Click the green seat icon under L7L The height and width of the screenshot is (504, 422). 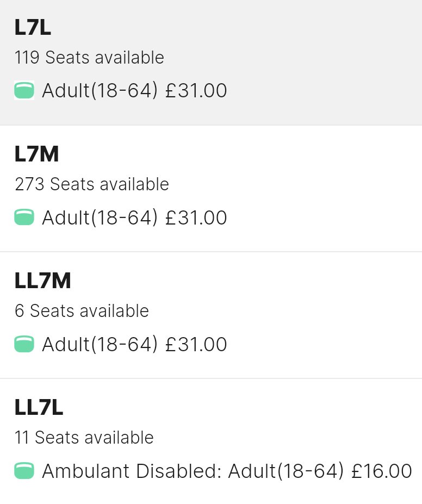pos(24,90)
